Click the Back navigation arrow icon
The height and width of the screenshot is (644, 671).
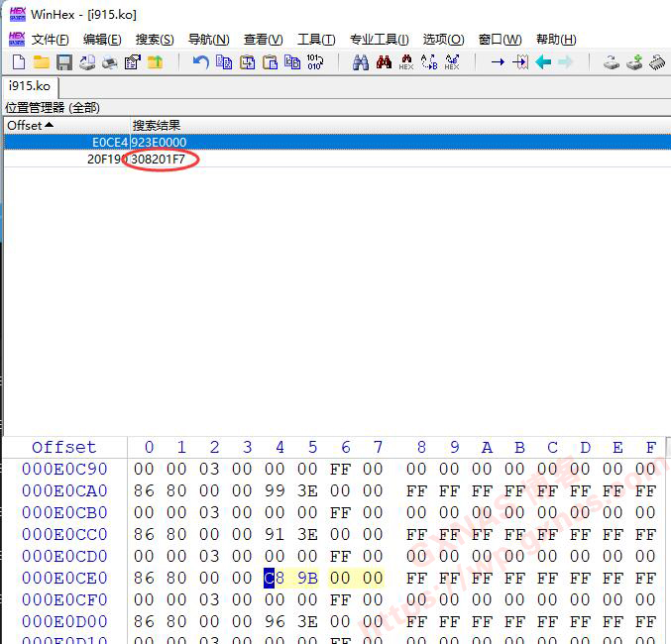pyautogui.click(x=543, y=62)
